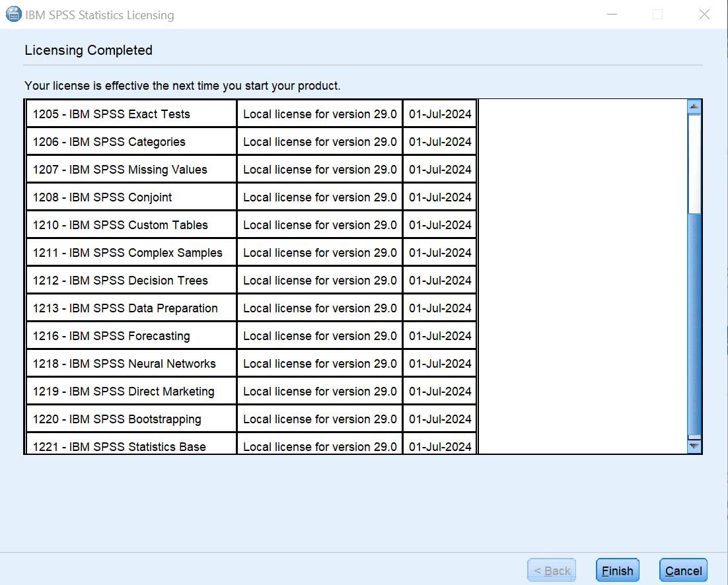The height and width of the screenshot is (585, 728).
Task: Click the license type cell in the Conjoint row
Action: (x=320, y=197)
